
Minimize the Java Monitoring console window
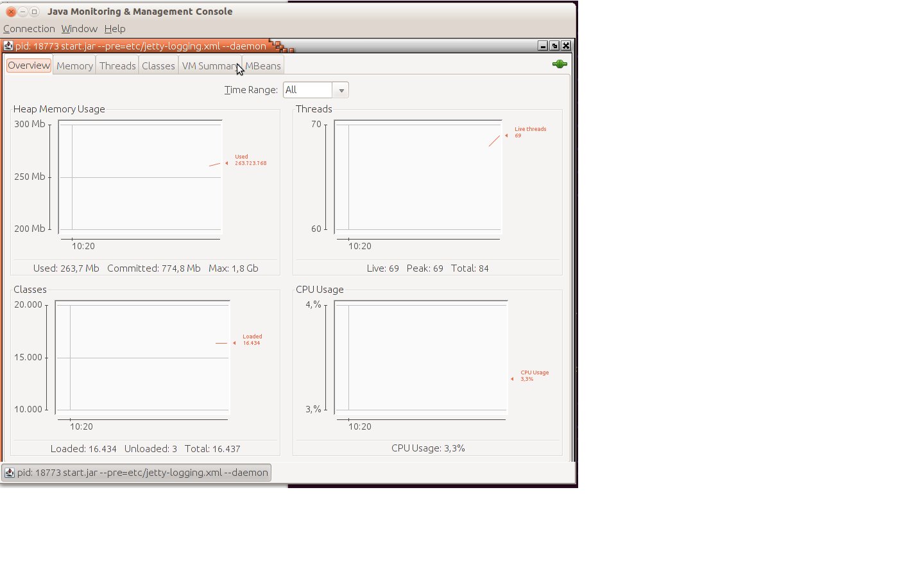click(22, 12)
